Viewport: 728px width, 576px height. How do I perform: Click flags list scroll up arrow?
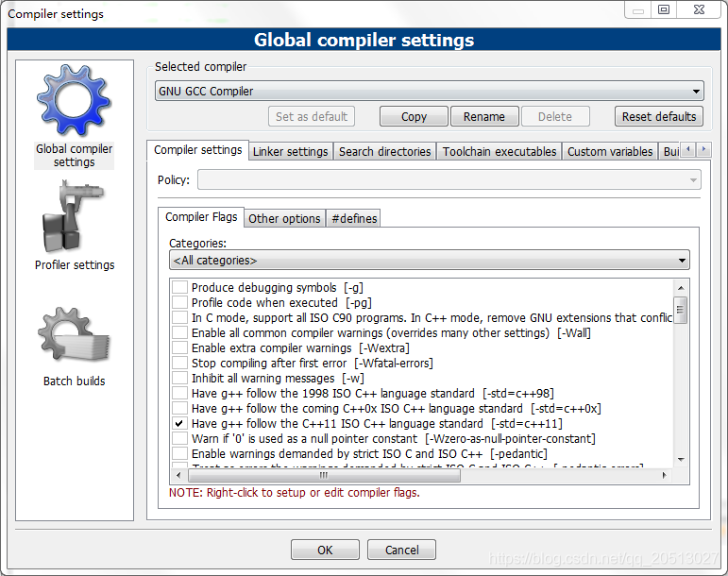pos(681,288)
